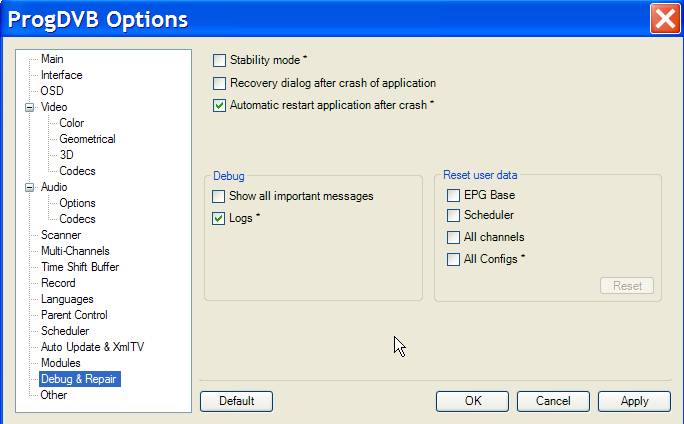
Task: Go to the OSD settings
Action: pyautogui.click(x=52, y=91)
